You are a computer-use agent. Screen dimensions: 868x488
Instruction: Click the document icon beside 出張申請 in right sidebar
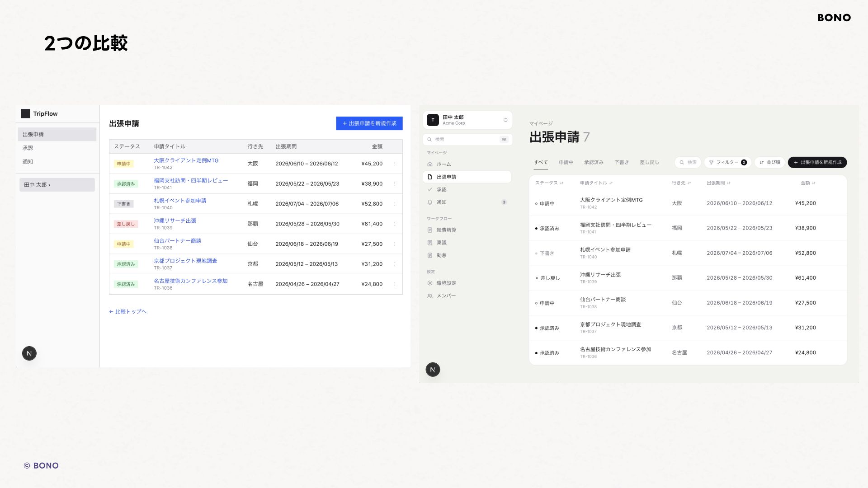point(430,177)
